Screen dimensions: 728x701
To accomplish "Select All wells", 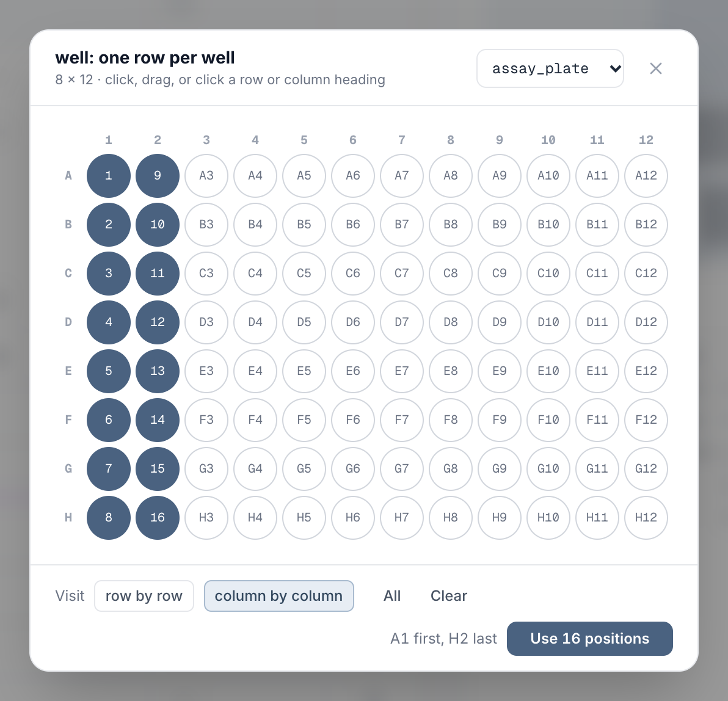I will coord(392,596).
